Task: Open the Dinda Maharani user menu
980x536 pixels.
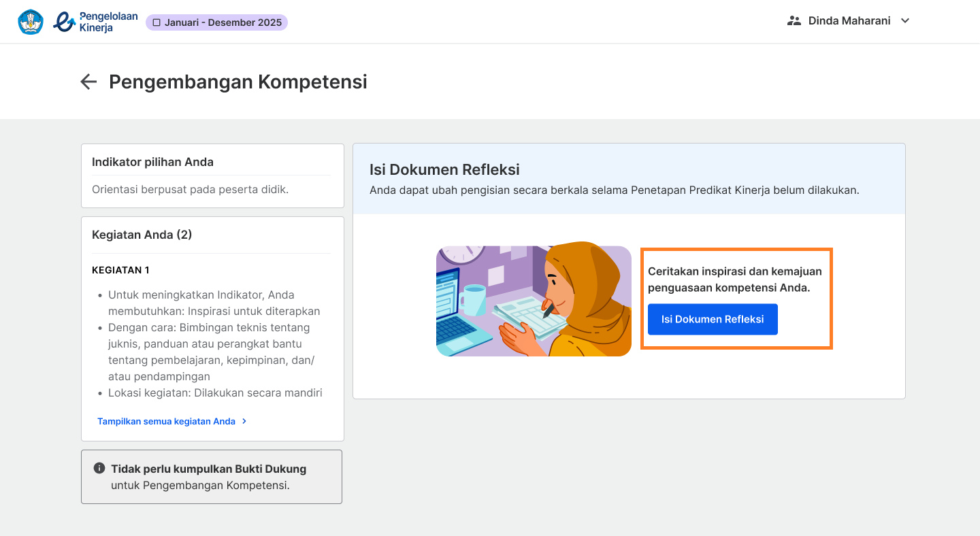Action: [849, 21]
